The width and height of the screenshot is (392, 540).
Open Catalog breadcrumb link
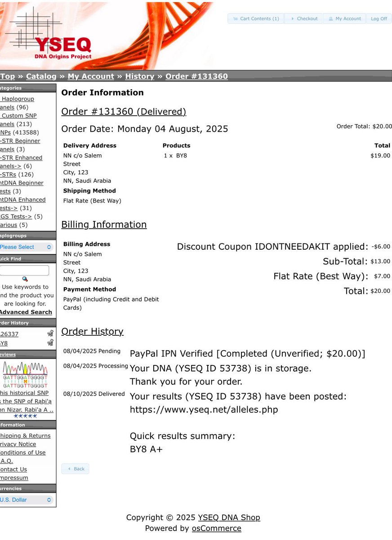(x=41, y=76)
